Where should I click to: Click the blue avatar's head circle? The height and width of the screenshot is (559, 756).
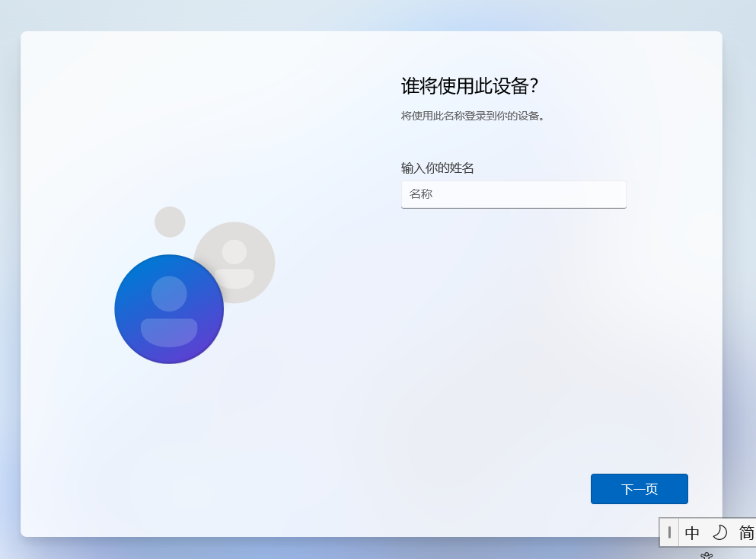point(169,294)
